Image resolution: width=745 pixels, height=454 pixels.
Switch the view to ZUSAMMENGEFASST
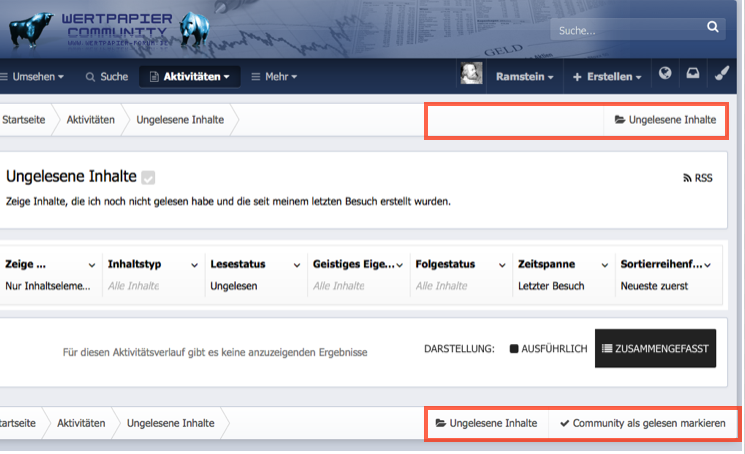point(655,349)
